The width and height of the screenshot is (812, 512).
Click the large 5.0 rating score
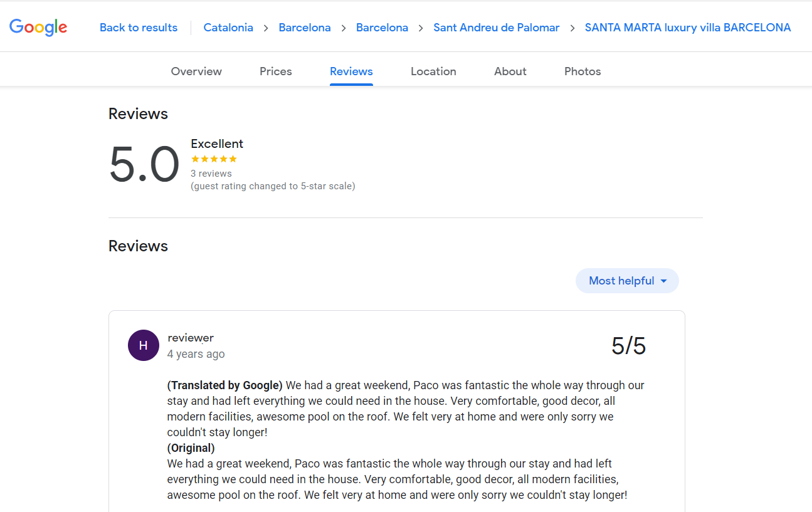click(x=144, y=165)
